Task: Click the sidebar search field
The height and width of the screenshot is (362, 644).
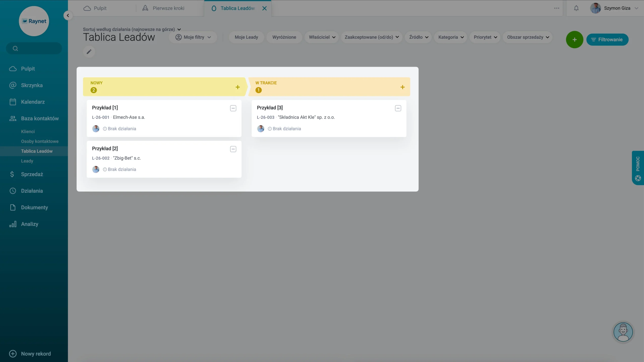Action: [34, 48]
